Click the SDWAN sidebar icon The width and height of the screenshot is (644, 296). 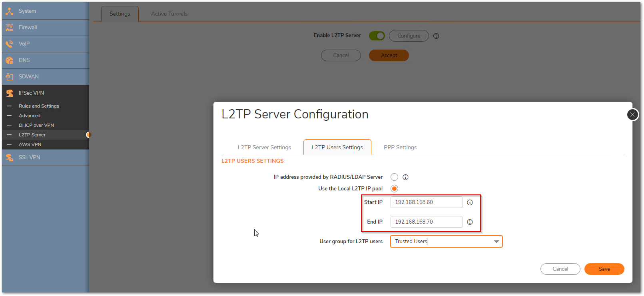click(10, 77)
